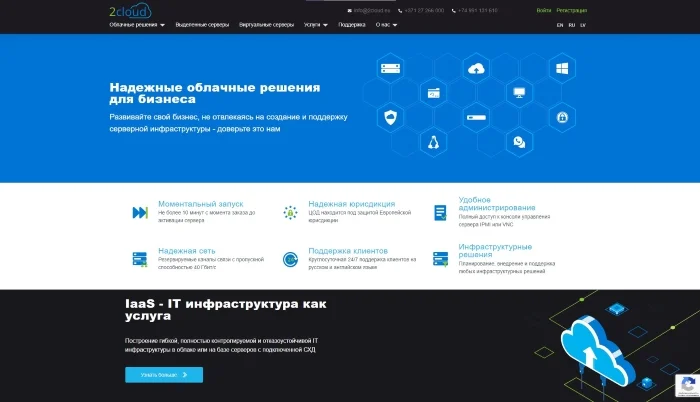Screen dimensions: 700x402
Task: Click the terminal window hexagon icon
Action: (x=433, y=93)
